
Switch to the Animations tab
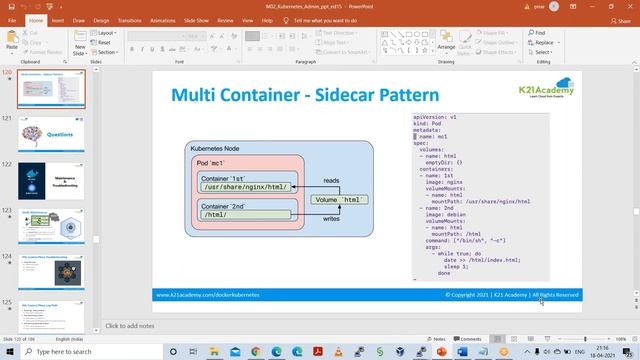click(x=163, y=20)
